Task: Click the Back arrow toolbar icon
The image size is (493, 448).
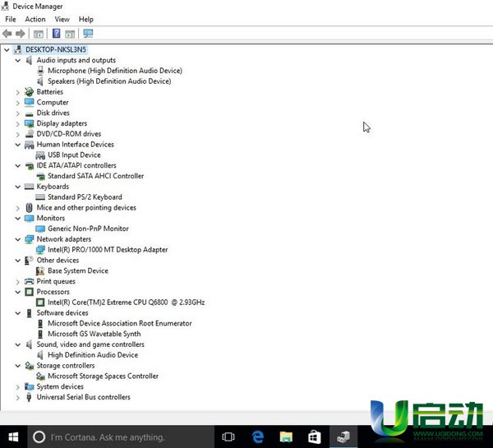Action: [x=7, y=34]
